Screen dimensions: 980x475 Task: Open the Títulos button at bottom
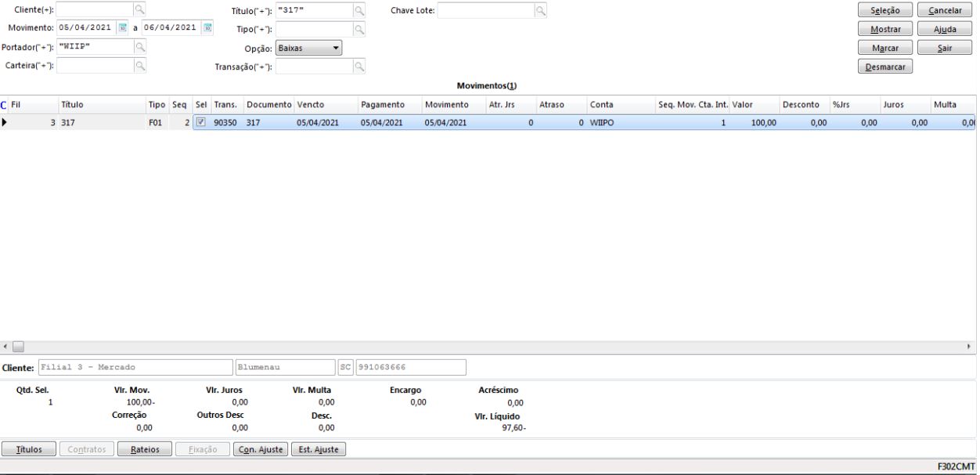pos(29,449)
